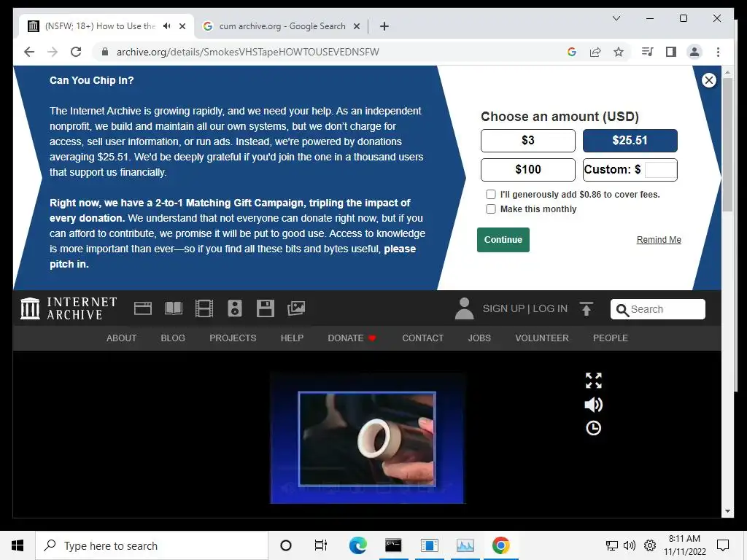The image size is (747, 560).
Task: Open the HELP menu item
Action: [292, 338]
